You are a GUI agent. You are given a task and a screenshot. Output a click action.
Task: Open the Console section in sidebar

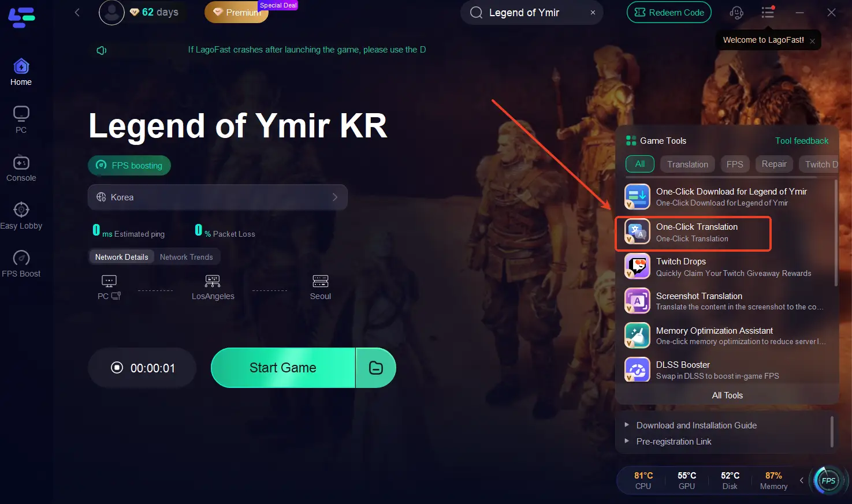(21, 168)
